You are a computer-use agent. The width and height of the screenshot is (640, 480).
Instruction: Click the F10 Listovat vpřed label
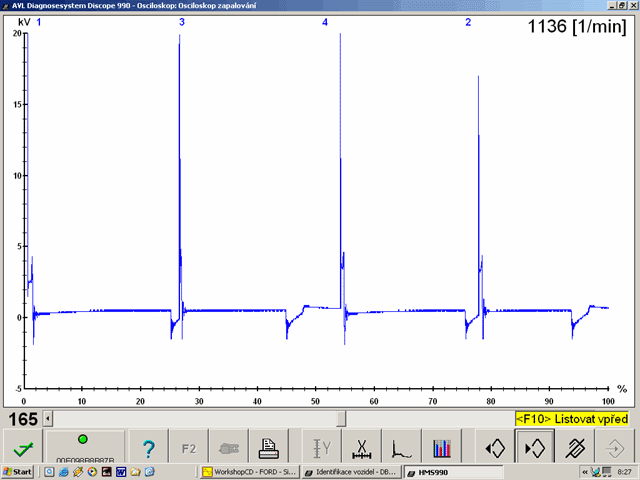tap(572, 419)
